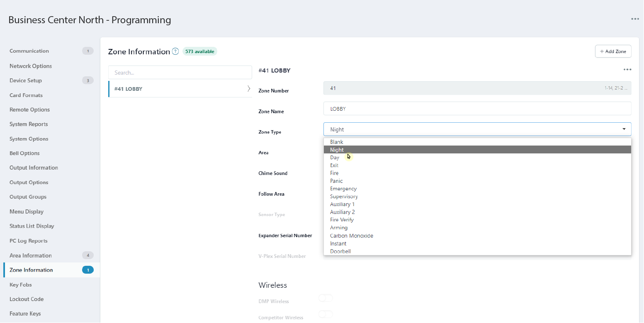Select Carbon Monoxide zone type option

pos(351,236)
